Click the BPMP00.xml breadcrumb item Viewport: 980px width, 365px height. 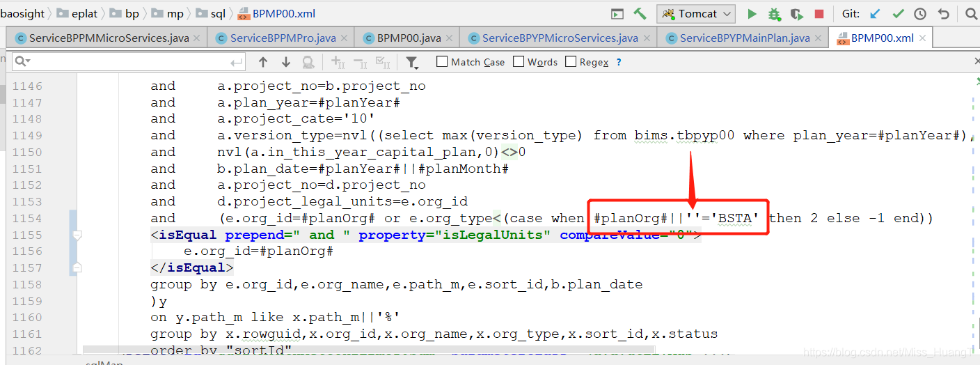pos(276,13)
